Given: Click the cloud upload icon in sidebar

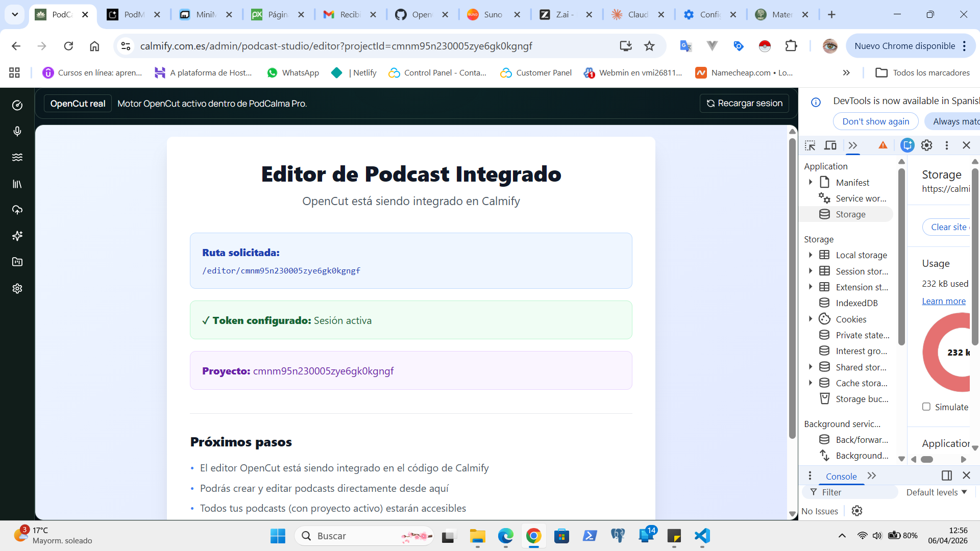Looking at the screenshot, I should (17, 210).
